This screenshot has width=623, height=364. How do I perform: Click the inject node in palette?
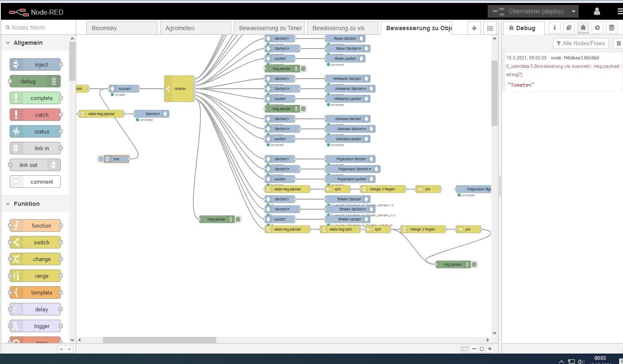35,64
